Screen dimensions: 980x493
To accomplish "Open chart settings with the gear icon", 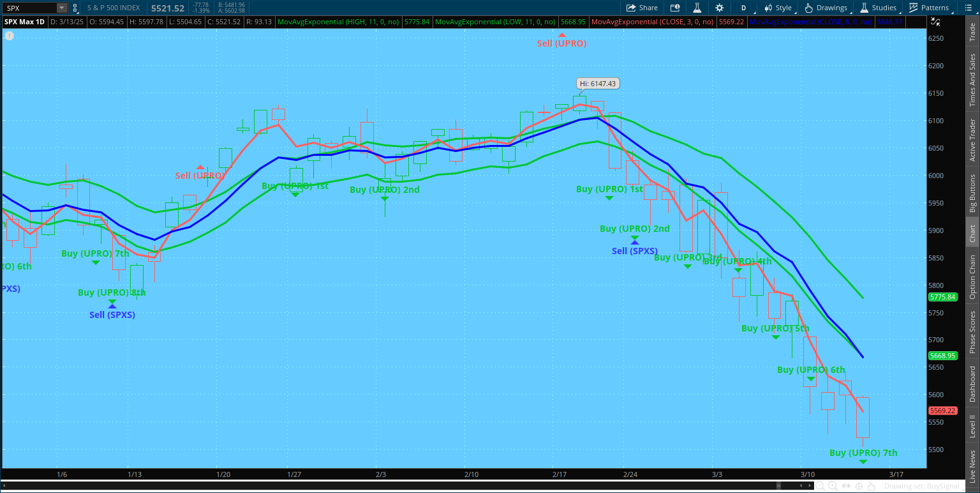I will pyautogui.click(x=720, y=8).
